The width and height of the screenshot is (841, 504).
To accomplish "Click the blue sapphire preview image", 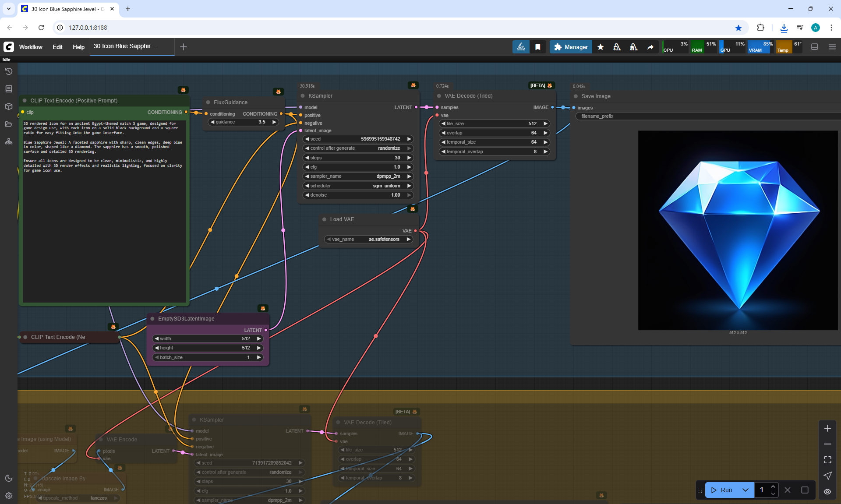I will (738, 230).
